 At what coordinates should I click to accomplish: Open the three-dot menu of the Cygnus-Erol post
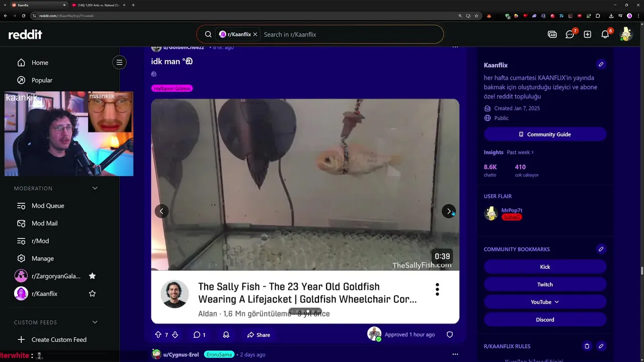point(455,354)
